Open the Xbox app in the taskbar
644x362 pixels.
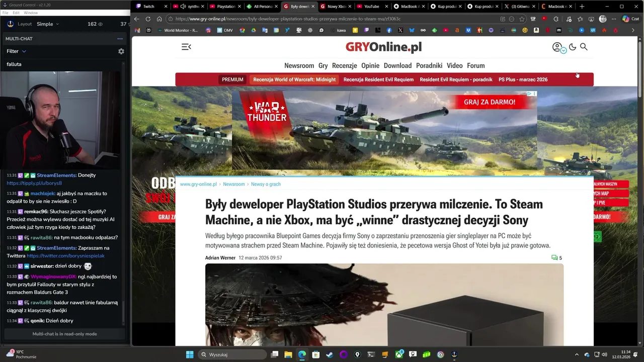399,354
